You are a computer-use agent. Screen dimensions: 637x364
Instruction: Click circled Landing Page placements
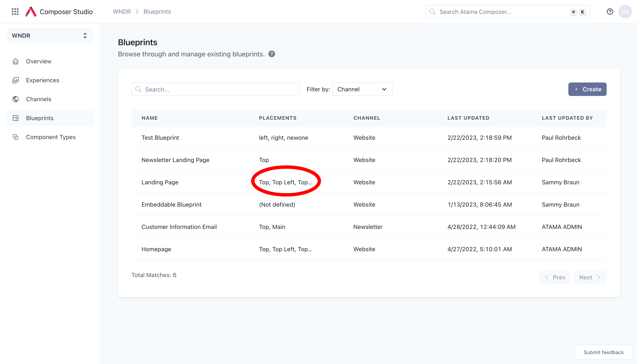click(286, 182)
